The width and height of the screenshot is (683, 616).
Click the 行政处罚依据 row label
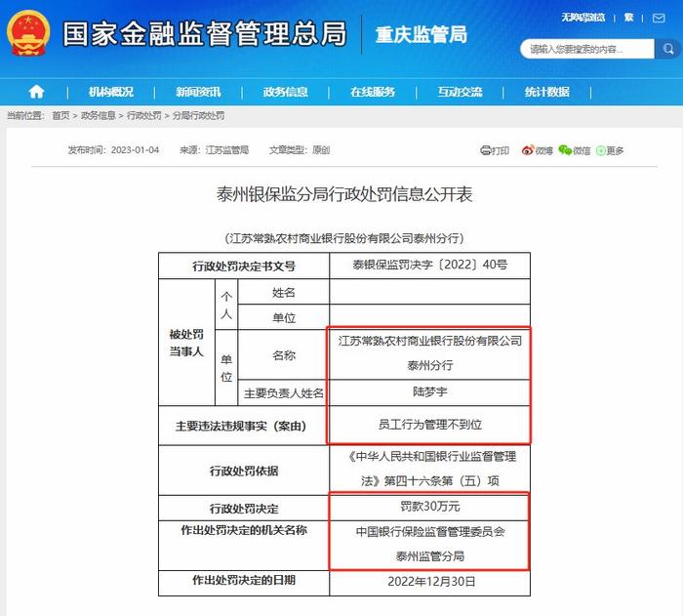[244, 471]
